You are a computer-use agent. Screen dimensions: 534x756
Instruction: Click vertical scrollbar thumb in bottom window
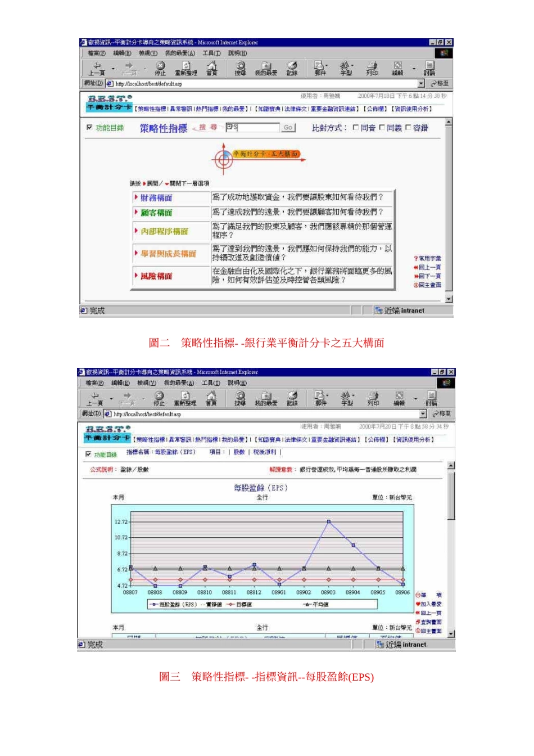point(451,495)
